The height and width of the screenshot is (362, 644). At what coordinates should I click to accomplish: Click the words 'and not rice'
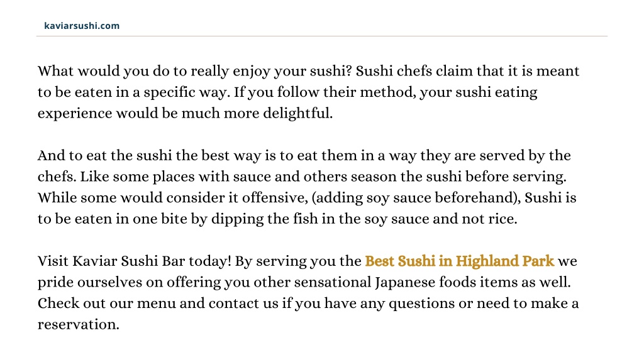pos(473,219)
